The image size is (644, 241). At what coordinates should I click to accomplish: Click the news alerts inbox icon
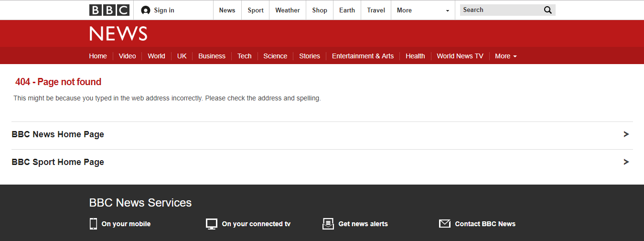[x=328, y=224]
